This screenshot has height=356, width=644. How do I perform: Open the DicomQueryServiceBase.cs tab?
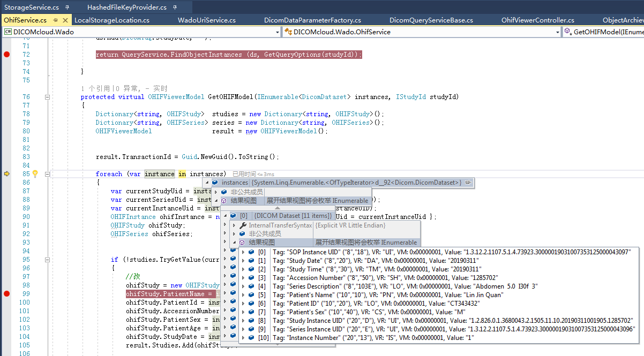pyautogui.click(x=431, y=20)
